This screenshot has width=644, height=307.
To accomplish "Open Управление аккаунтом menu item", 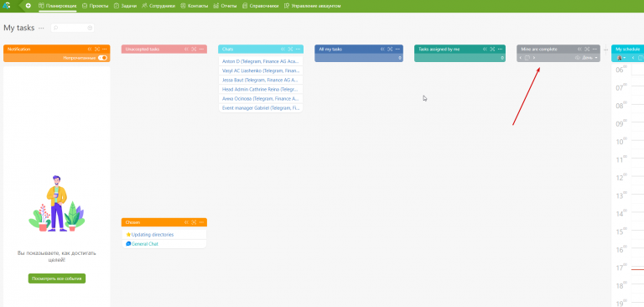I will click(312, 6).
